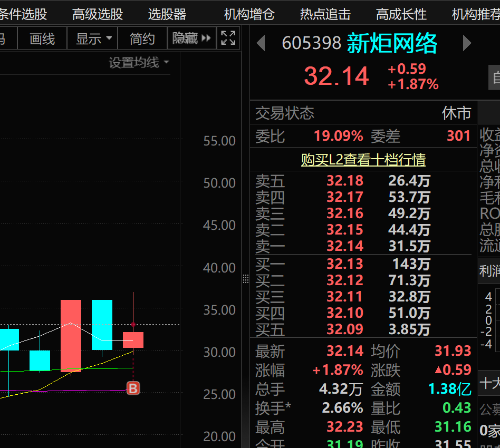Open the 条件选股 menu
Screen dimensions: 500x448
coord(23,14)
